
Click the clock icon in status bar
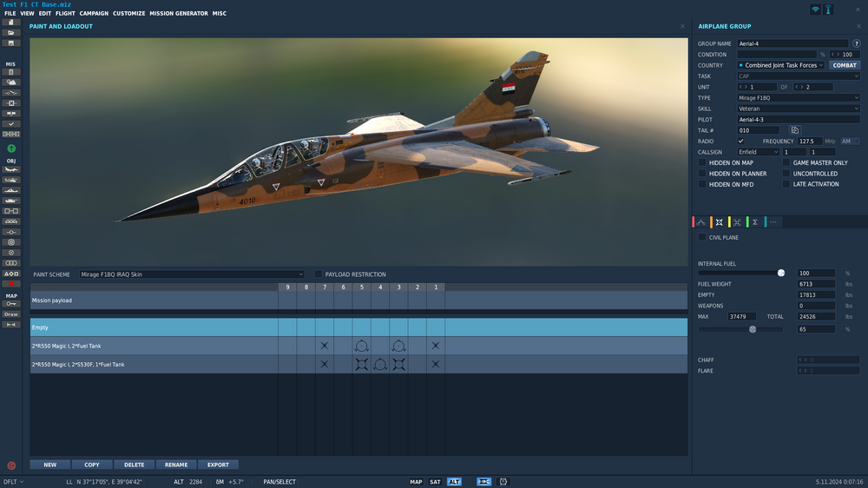tap(503, 482)
